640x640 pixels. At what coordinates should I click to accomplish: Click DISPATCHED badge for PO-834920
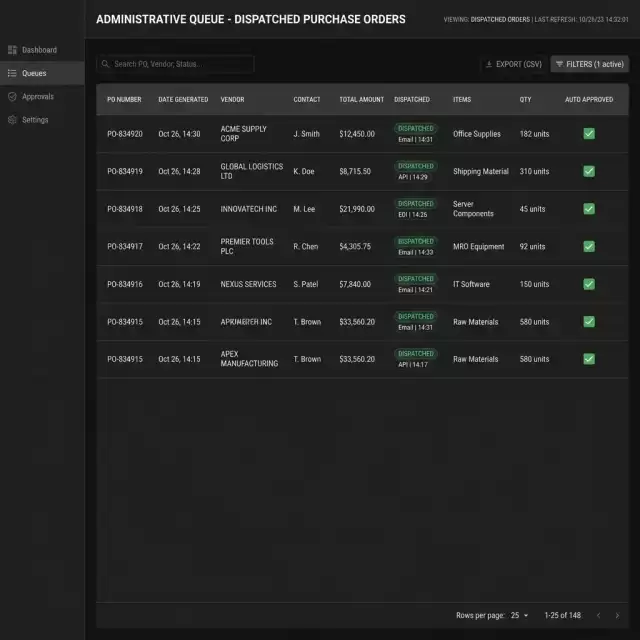[416, 129]
